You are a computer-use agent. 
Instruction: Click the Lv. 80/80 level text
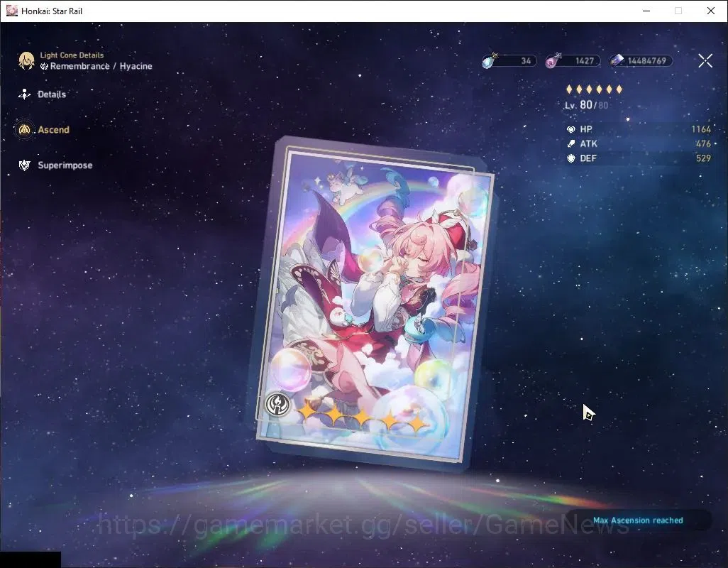pyautogui.click(x=586, y=105)
